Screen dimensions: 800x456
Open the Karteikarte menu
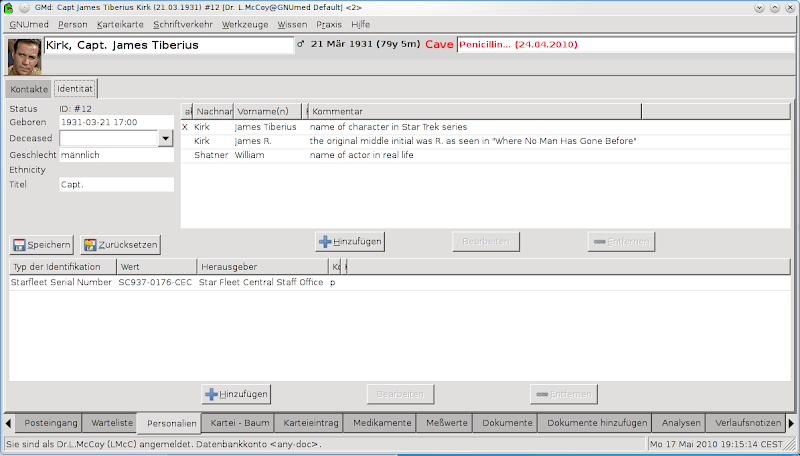click(x=120, y=24)
